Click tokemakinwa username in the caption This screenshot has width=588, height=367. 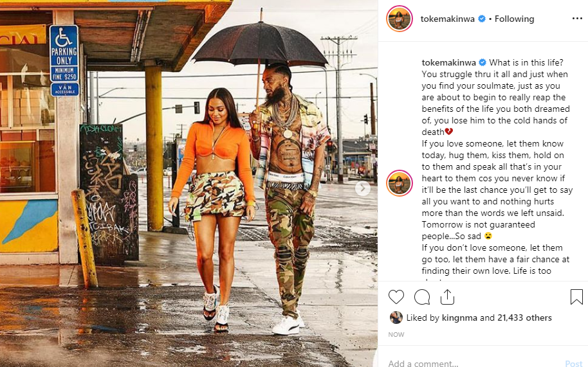coord(448,62)
